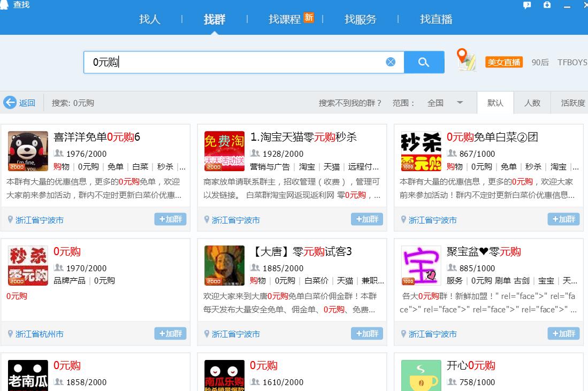The height and width of the screenshot is (391, 588).
Task: Click the feedback speech-bubble icon in title bar
Action: coord(527,5)
